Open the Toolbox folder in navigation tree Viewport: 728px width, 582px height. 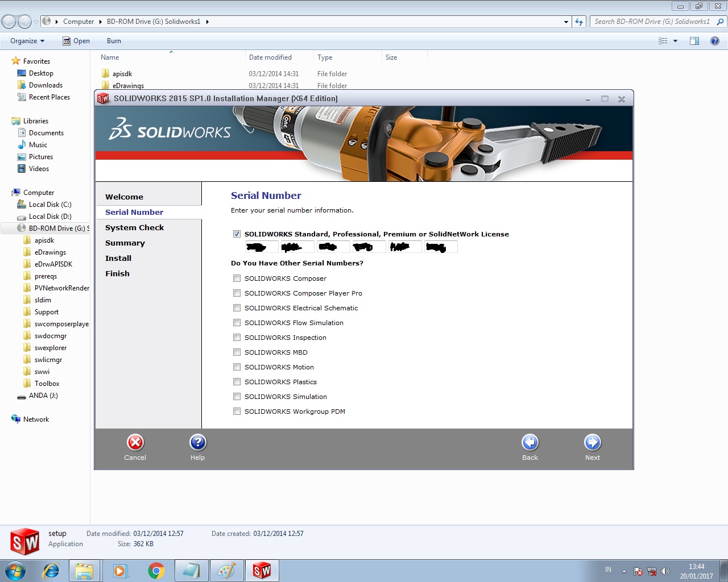[x=47, y=384]
